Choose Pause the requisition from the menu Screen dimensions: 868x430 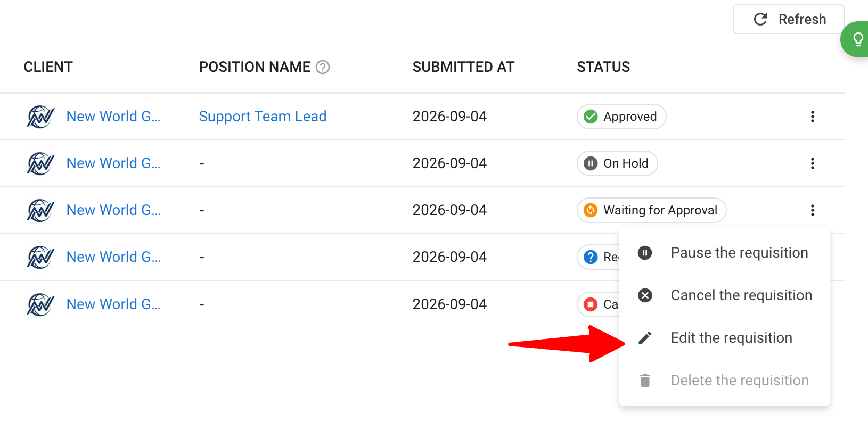coord(724,253)
